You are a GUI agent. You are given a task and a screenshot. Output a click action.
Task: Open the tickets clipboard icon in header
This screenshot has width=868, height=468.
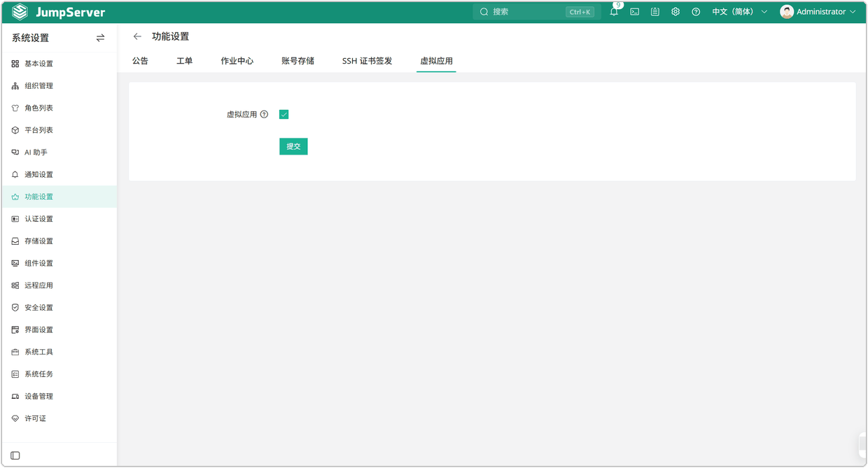click(x=655, y=12)
